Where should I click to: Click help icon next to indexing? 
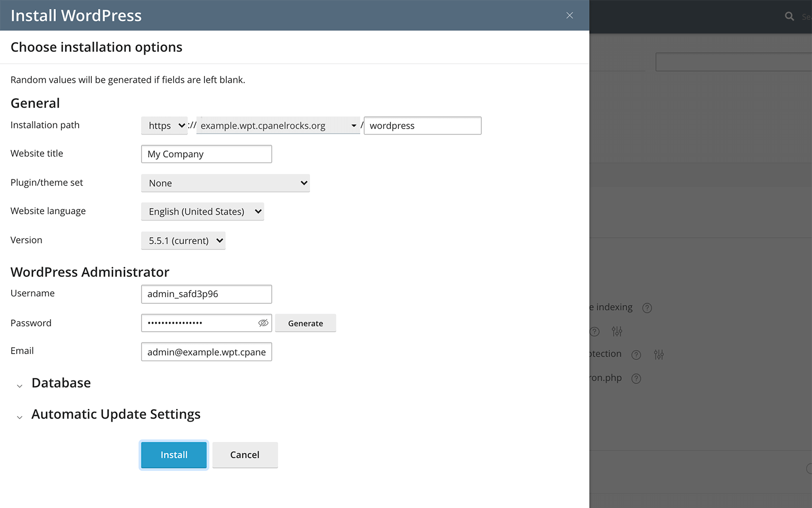647,308
